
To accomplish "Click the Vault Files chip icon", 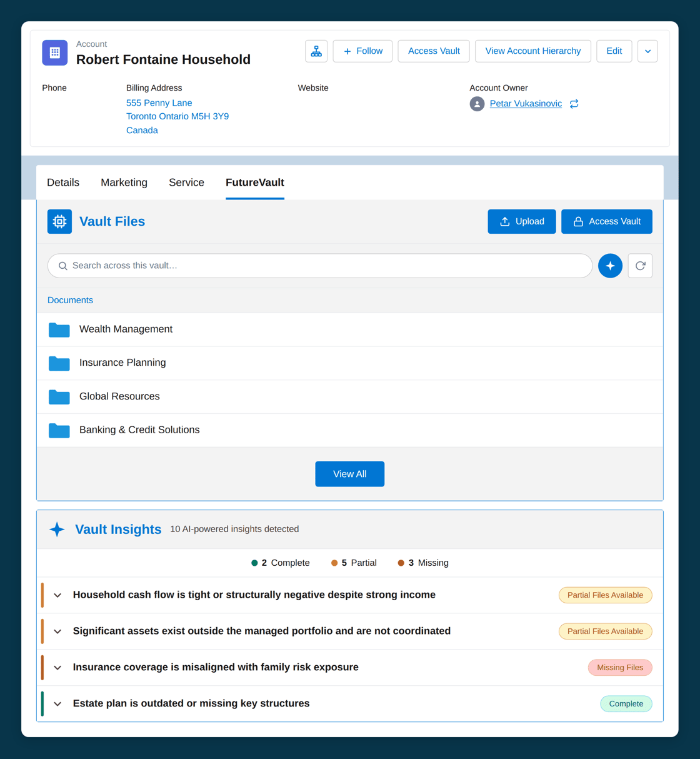I will (x=59, y=221).
